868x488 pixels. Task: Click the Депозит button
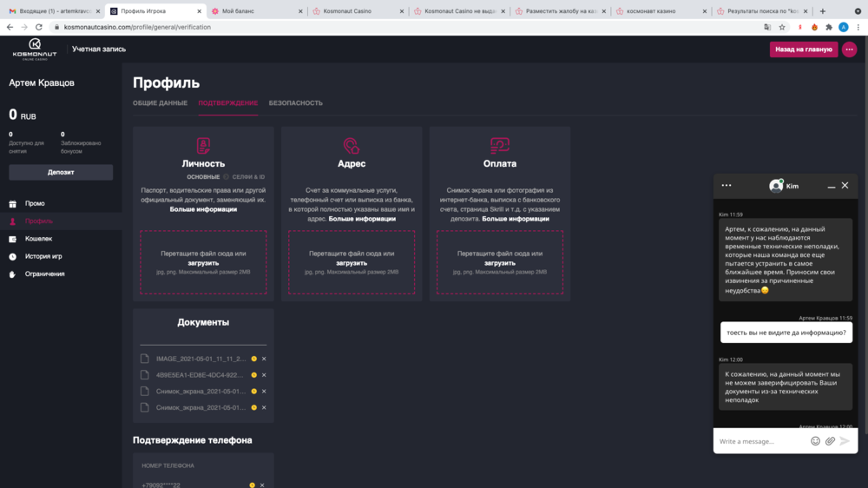[x=61, y=172]
